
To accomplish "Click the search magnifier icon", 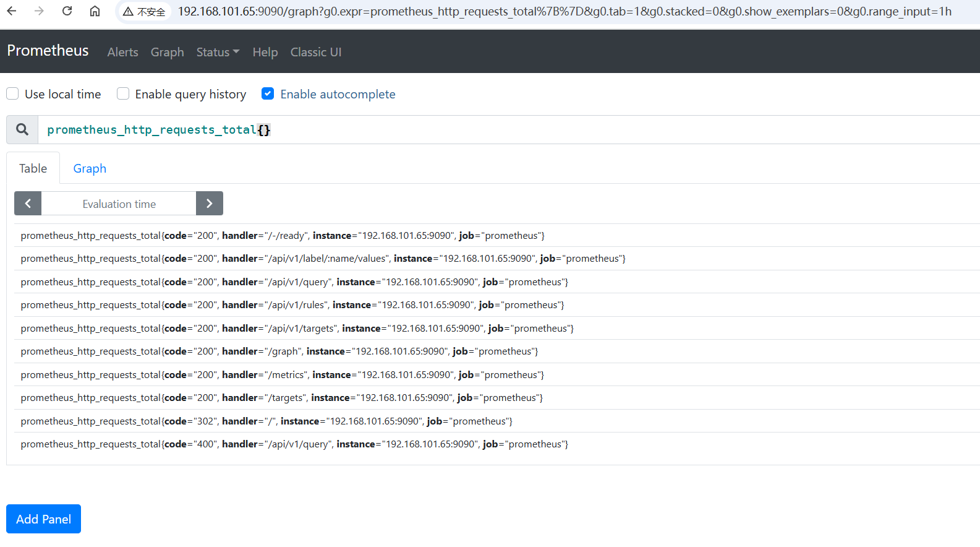I will 22,129.
